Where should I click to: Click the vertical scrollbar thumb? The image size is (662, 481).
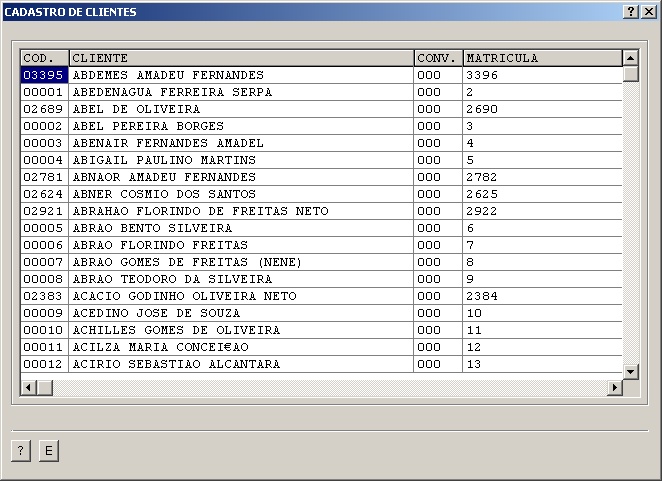click(x=630, y=73)
